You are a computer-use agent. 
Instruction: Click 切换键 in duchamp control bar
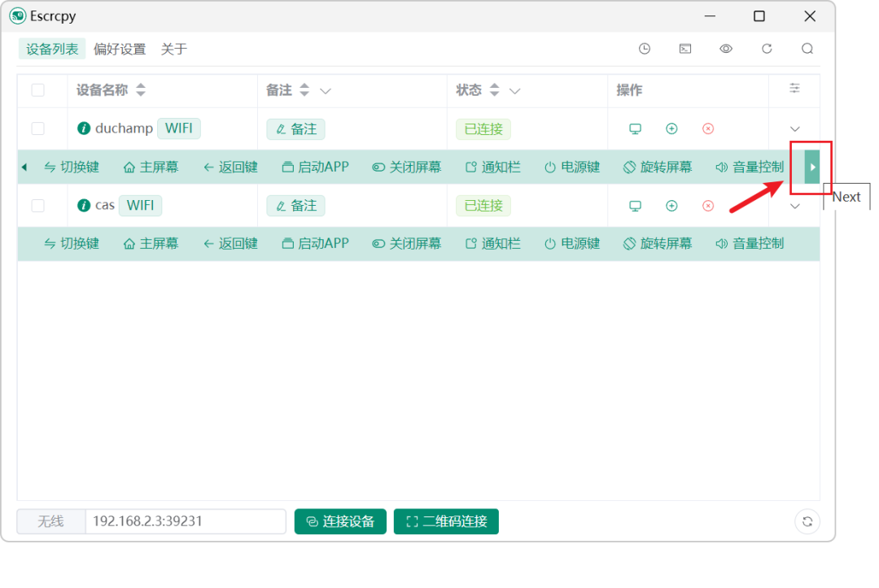(x=72, y=167)
